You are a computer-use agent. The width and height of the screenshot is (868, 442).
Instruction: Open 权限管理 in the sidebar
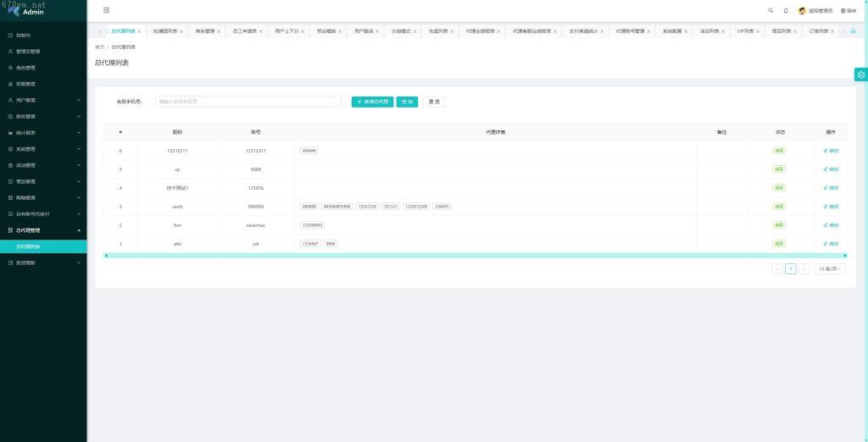click(x=43, y=84)
